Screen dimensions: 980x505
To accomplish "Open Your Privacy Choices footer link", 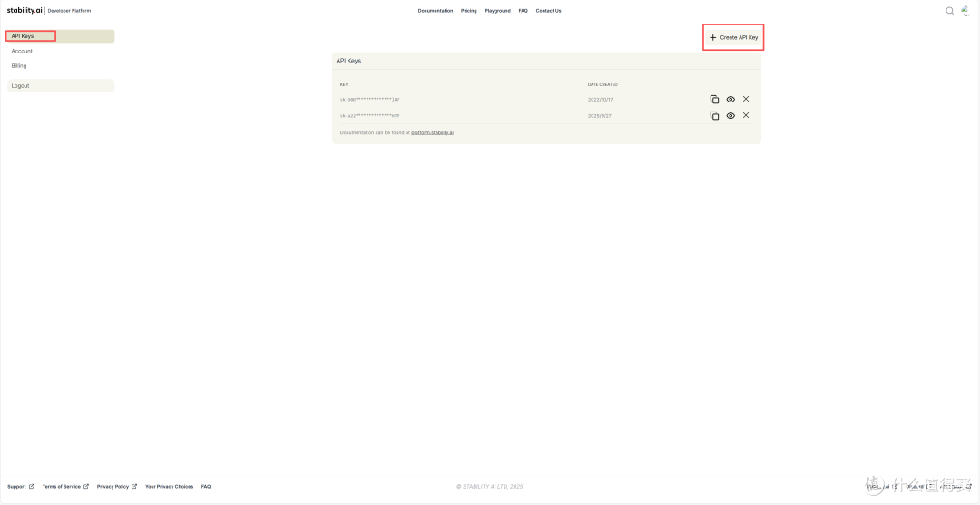I will [x=170, y=486].
